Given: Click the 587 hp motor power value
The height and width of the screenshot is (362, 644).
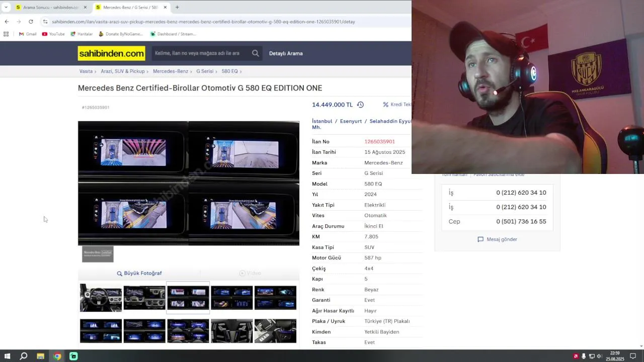Looking at the screenshot, I should (373, 258).
